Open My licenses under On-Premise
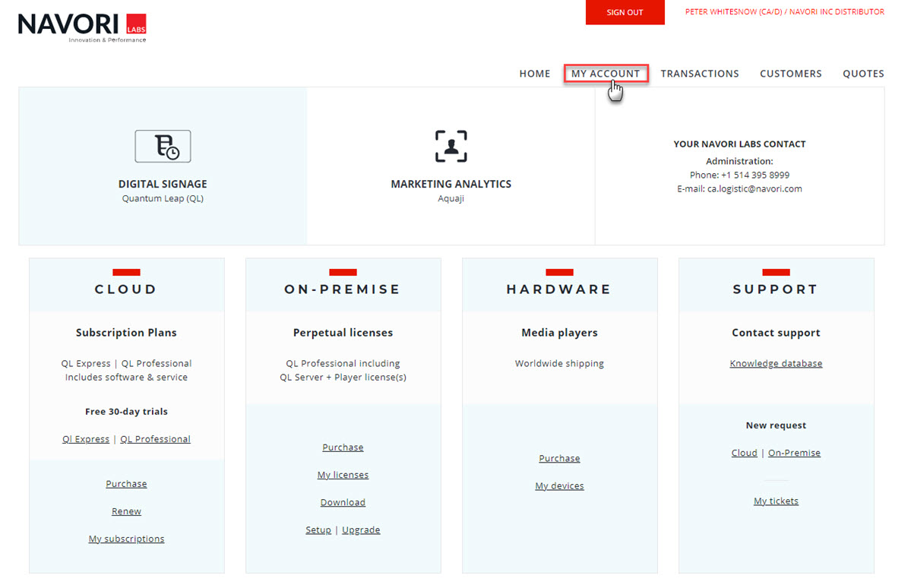The height and width of the screenshot is (588, 911). point(343,475)
